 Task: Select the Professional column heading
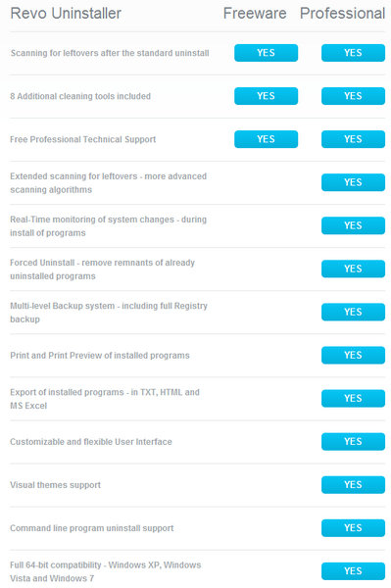[342, 14]
